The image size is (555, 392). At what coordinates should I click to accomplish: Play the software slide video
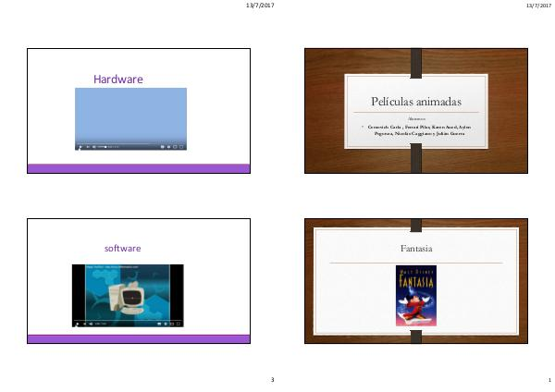click(x=78, y=324)
